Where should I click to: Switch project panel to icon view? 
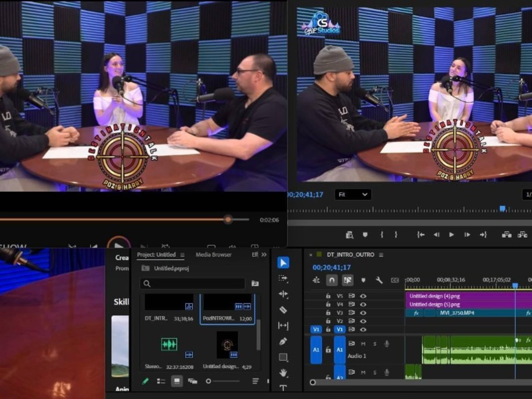point(177,381)
